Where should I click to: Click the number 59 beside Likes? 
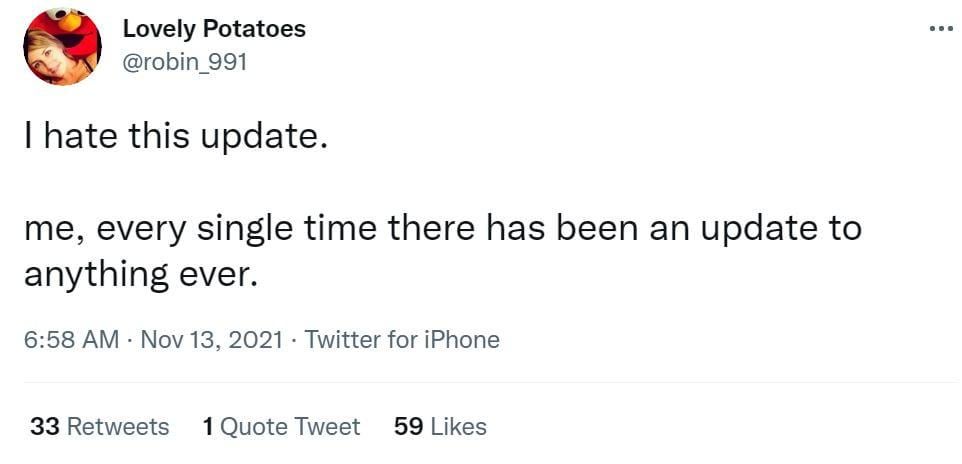(408, 427)
